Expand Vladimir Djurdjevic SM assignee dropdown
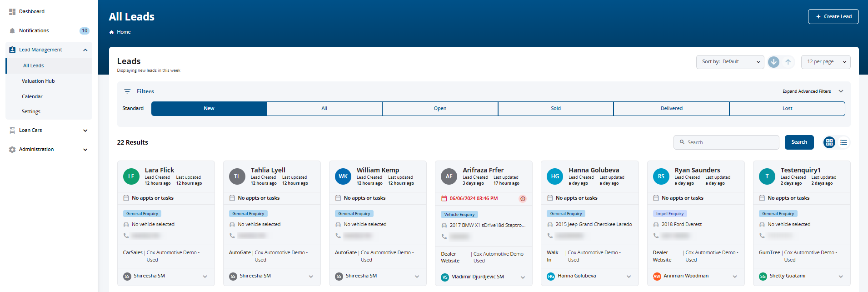868x292 pixels. point(523,277)
